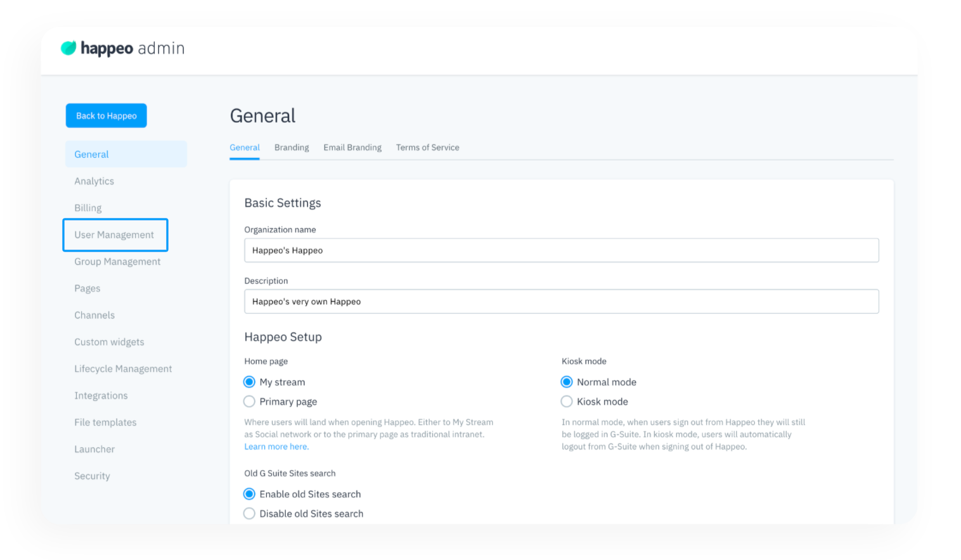Screen dimensions: 961x560
Task: Go to the Billing section
Action: point(88,208)
